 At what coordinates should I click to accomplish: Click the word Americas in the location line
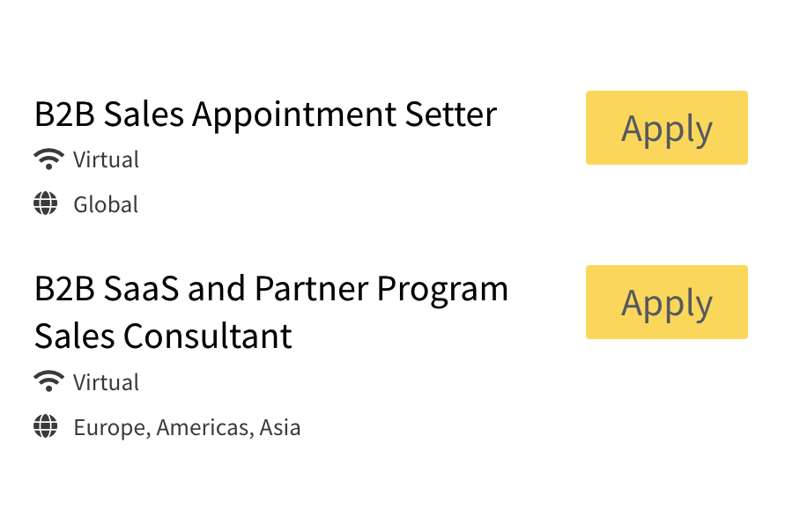click(205, 428)
